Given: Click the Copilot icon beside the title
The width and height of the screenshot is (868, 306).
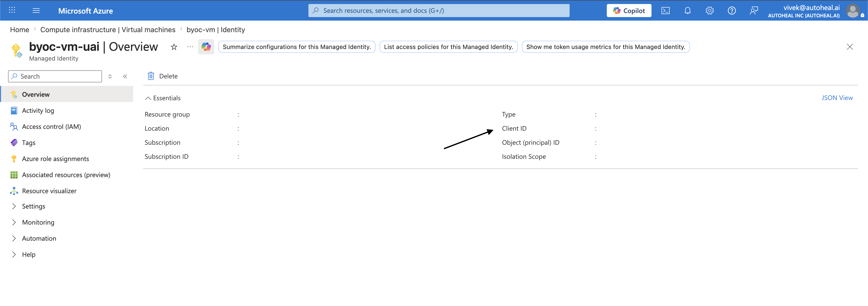Looking at the screenshot, I should point(206,47).
